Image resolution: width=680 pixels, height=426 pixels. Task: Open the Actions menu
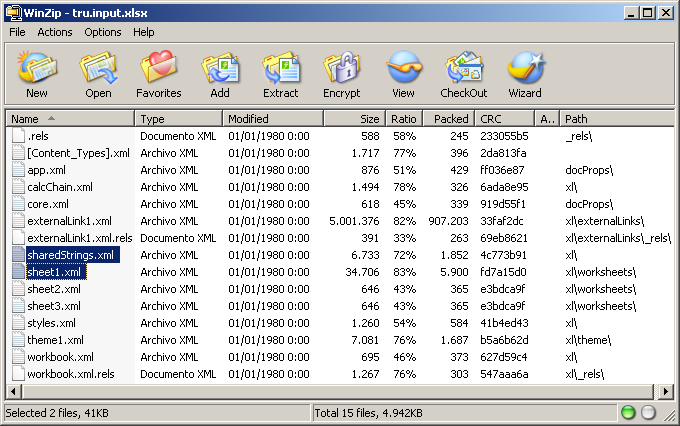[55, 32]
